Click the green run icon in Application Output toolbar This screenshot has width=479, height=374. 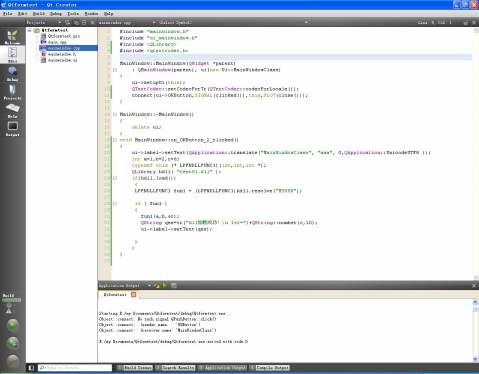click(x=165, y=286)
